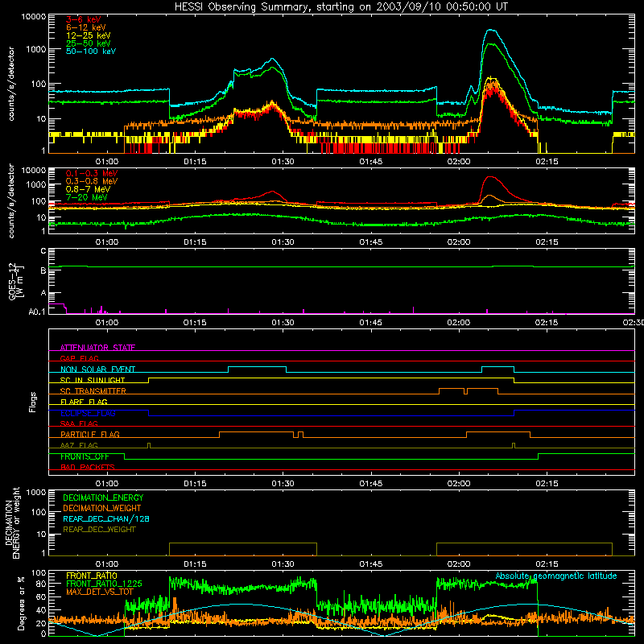Image resolution: width=644 pixels, height=644 pixels.
Task: Select the SC_IN_SUNLIGHT flag label
Action: coord(93,380)
